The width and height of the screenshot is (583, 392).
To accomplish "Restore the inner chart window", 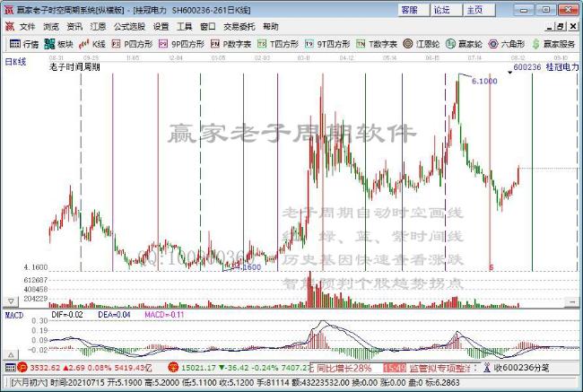I will coord(561,26).
